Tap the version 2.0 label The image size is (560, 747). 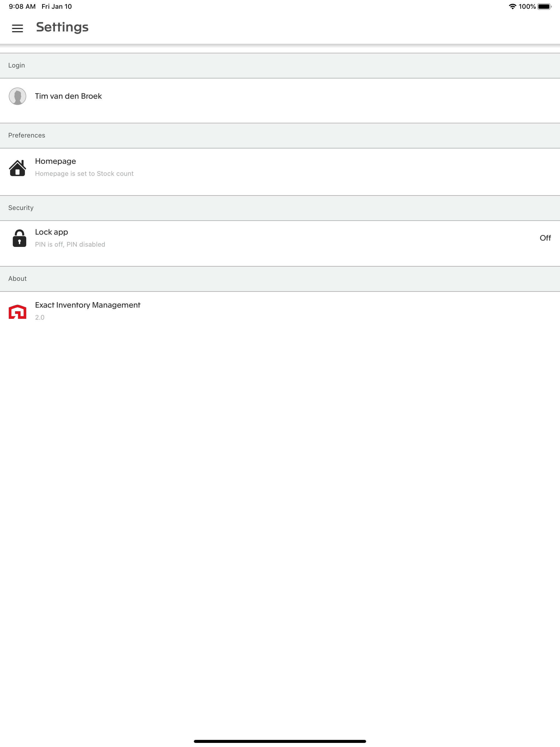click(40, 317)
